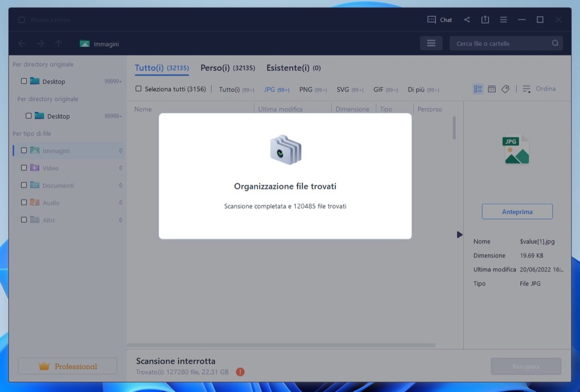
Task: Switch to the list details view icon
Action: (x=478, y=89)
